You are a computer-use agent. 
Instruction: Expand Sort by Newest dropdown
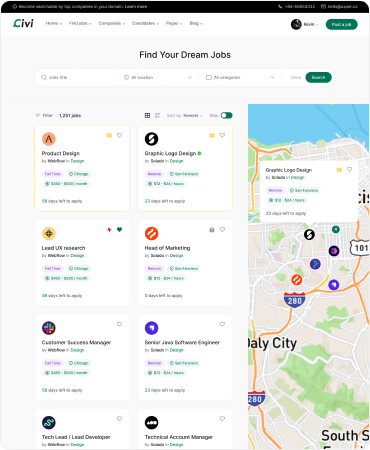click(185, 115)
